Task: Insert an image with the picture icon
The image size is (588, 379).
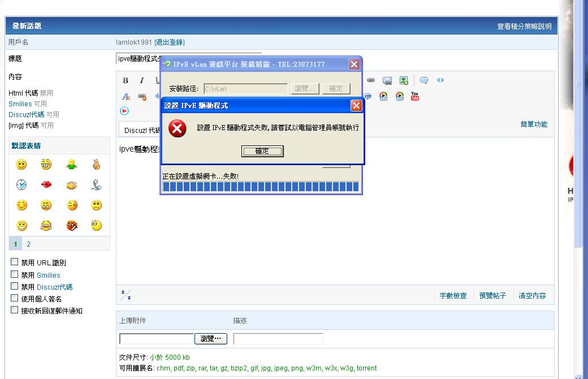Action: [x=404, y=81]
